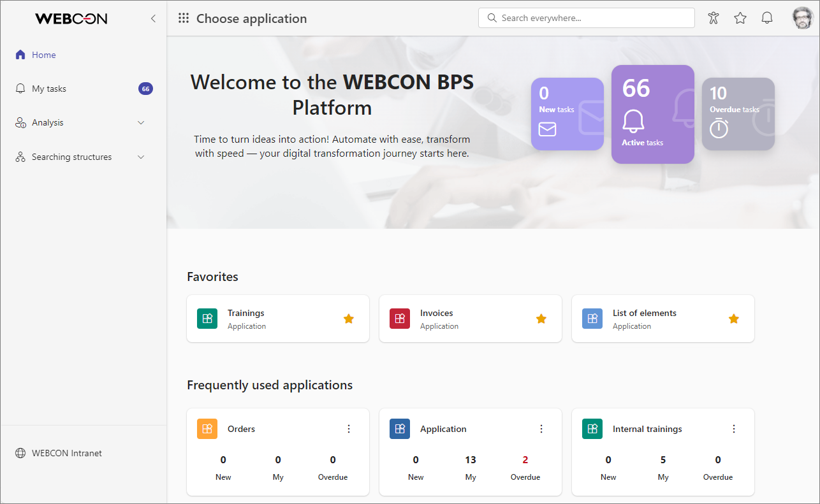Open the Orders card three-dot menu

349,429
